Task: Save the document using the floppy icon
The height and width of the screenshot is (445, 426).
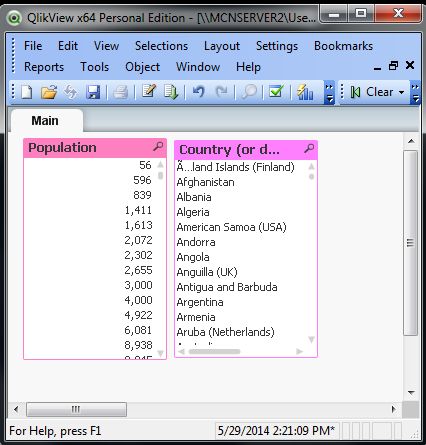Action: 93,92
